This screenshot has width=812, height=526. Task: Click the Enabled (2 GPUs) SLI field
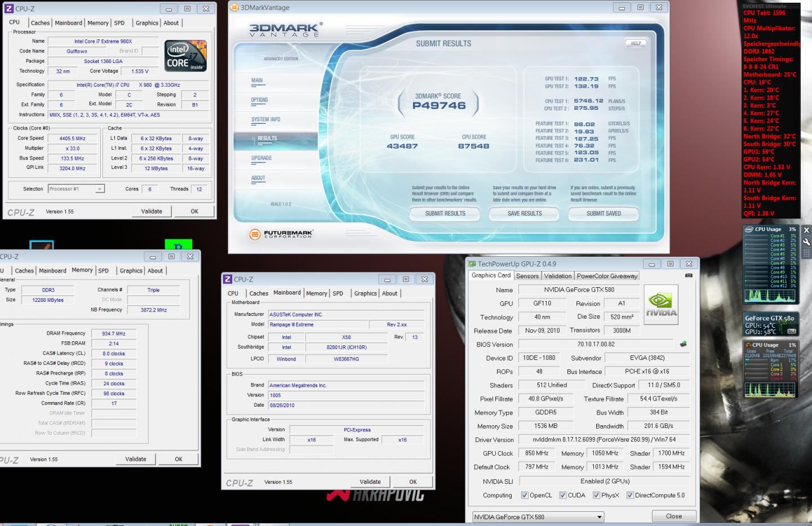[605, 482]
